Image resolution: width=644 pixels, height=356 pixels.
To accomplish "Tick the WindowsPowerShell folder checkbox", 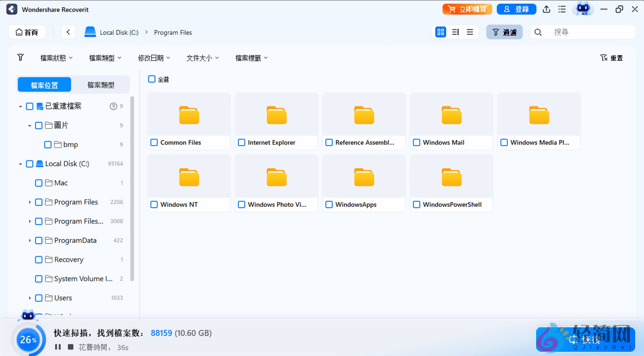I will (x=417, y=204).
